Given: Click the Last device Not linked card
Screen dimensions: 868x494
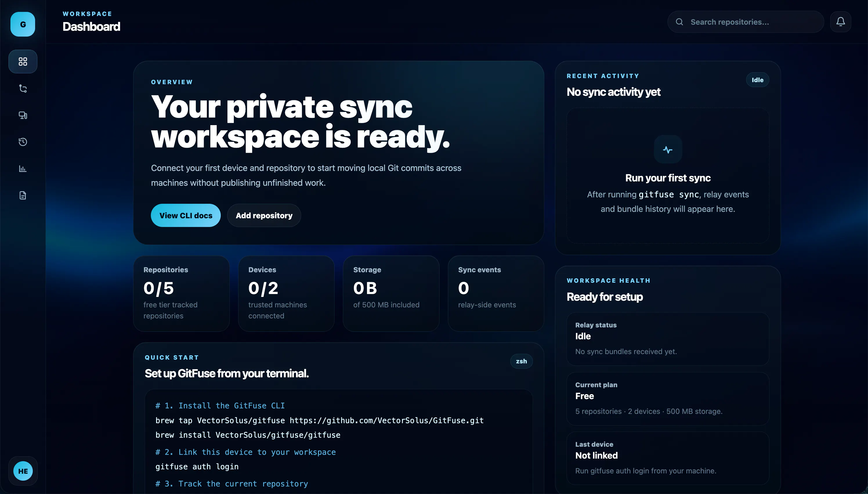Looking at the screenshot, I should (x=668, y=458).
